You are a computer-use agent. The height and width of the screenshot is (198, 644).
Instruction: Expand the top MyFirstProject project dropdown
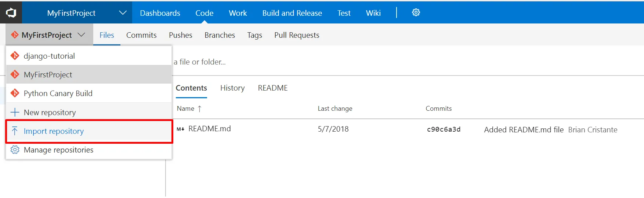(123, 13)
